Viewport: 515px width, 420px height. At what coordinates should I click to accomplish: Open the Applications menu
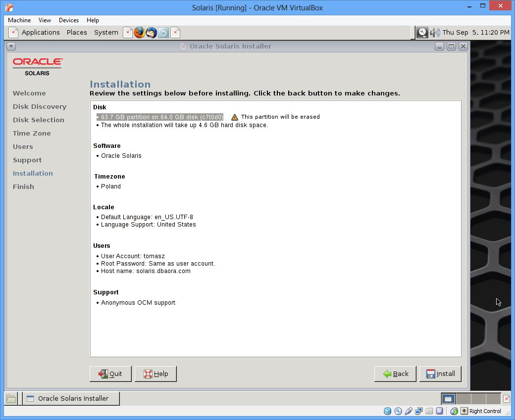coord(41,33)
